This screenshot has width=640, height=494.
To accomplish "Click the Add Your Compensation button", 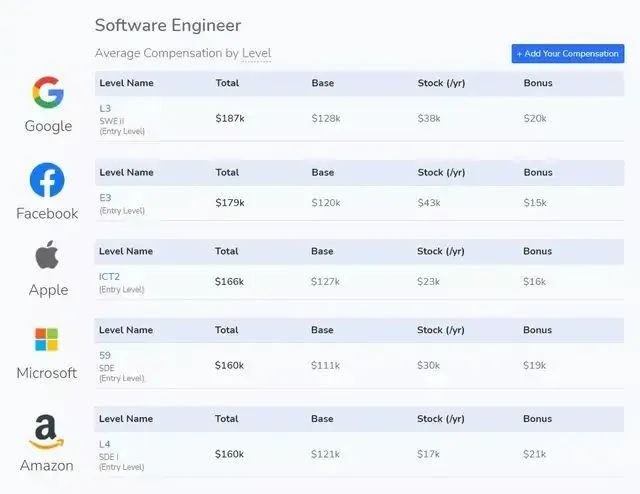I will click(568, 53).
